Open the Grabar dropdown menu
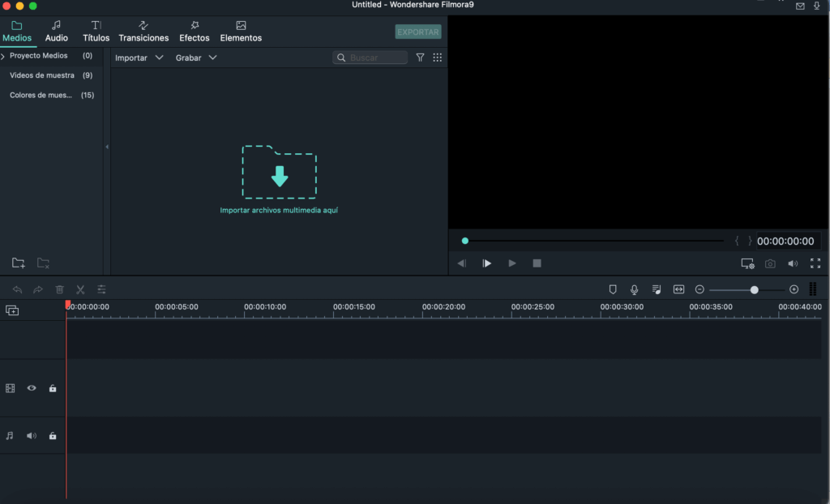Viewport: 830px width, 504px height. [196, 58]
